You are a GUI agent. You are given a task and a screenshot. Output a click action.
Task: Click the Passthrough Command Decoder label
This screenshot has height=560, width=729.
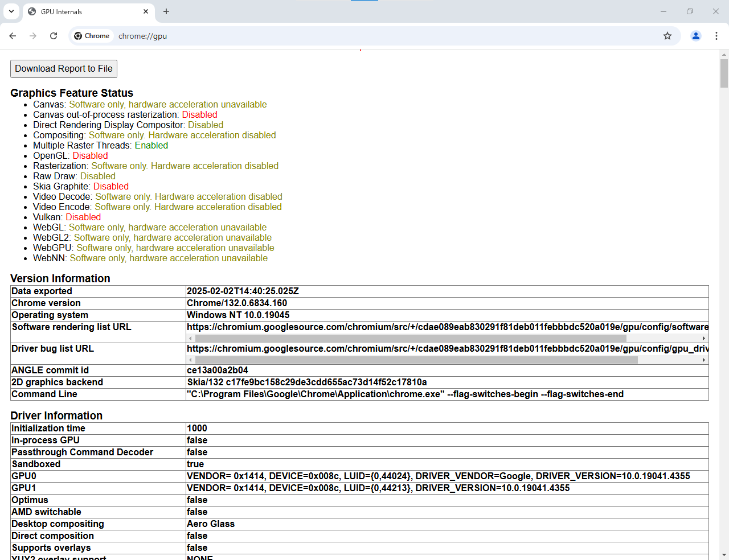tap(83, 452)
